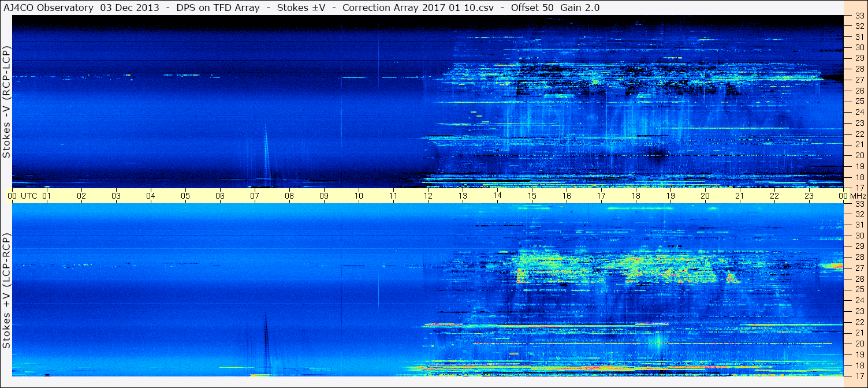868x388 pixels.
Task: Click the 20 hour time marker
Action: tap(705, 196)
